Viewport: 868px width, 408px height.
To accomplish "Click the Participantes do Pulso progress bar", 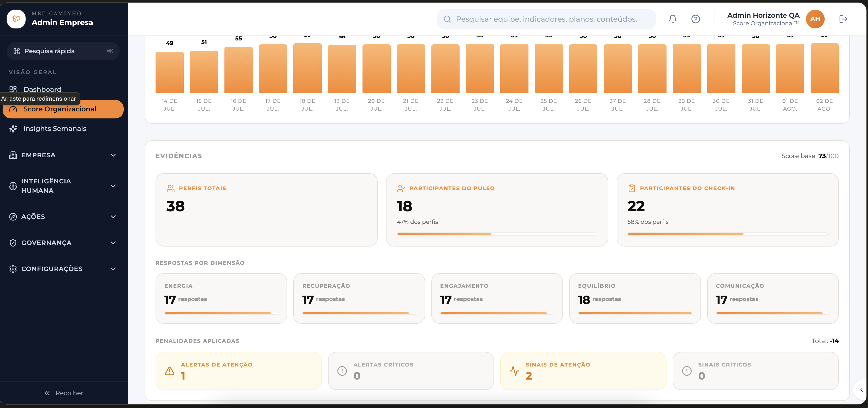I will click(497, 233).
